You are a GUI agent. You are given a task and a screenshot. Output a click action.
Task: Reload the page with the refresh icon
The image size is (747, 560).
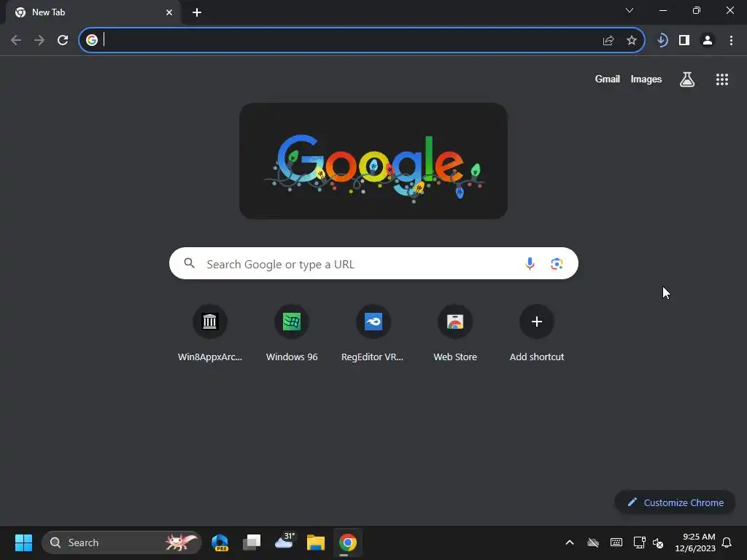click(x=63, y=41)
